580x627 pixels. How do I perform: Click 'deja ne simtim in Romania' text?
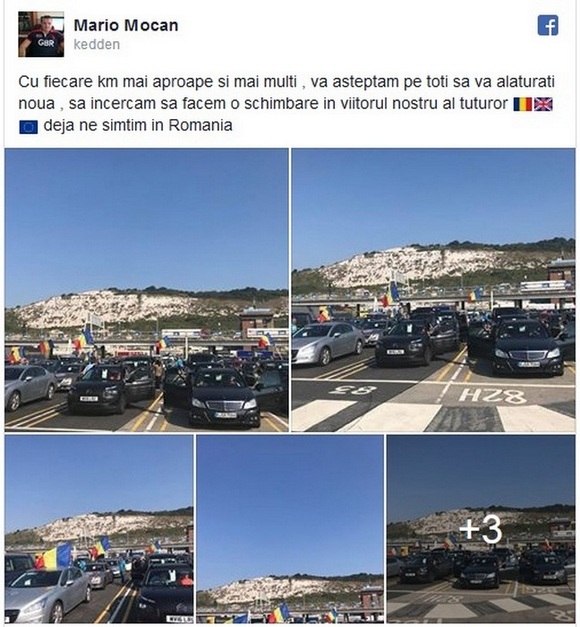click(138, 126)
